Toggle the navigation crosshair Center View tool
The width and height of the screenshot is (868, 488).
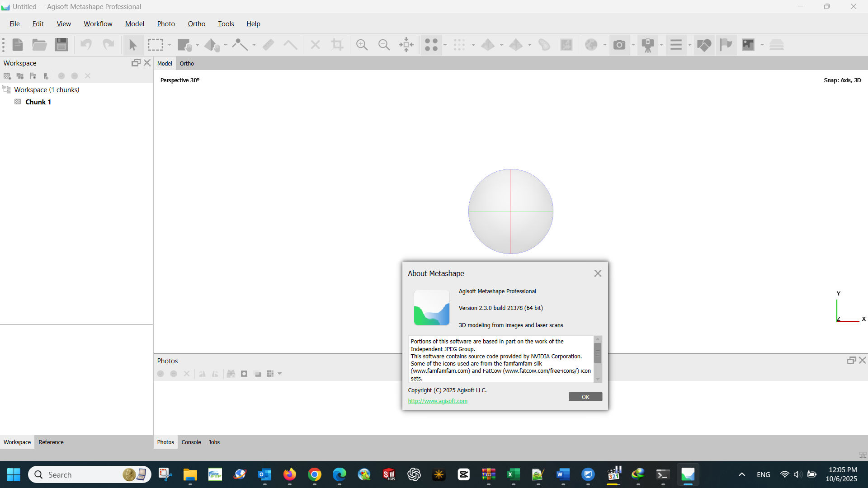(406, 45)
